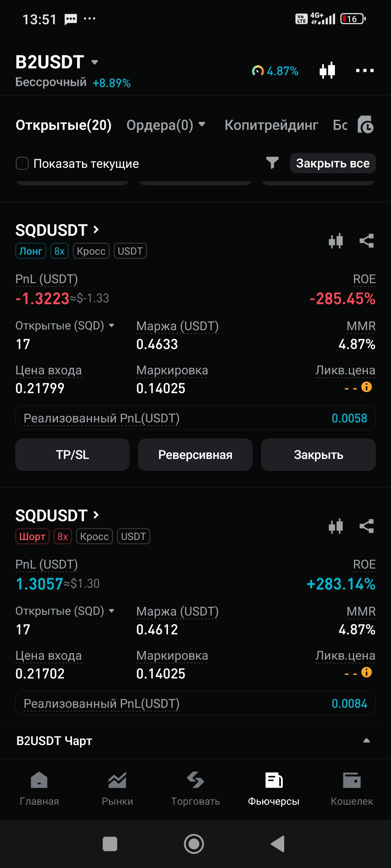391x868 pixels.
Task: Change units via Открытые (SQD) dropdown on long
Action: coord(112,325)
